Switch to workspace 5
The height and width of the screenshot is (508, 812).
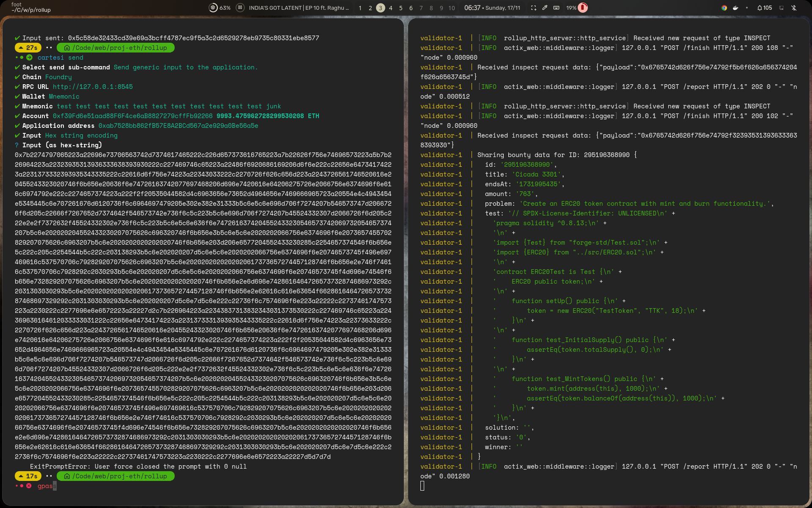[x=401, y=8]
